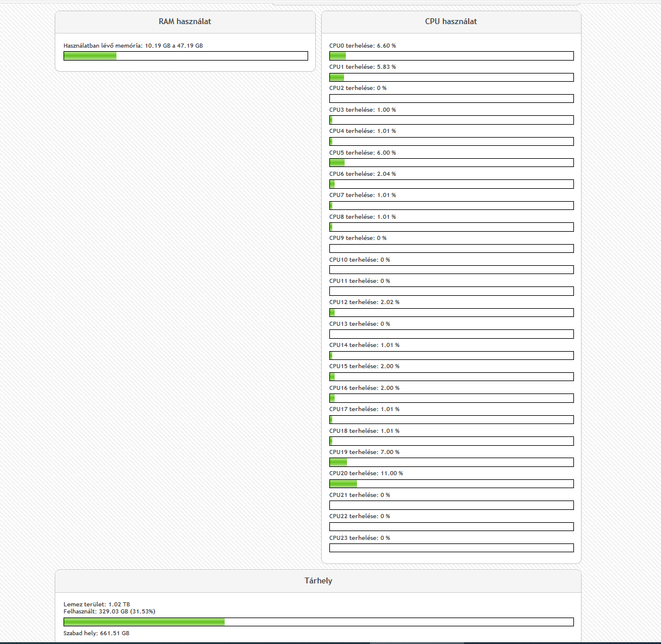Image resolution: width=661 pixels, height=644 pixels.
Task: Click the CPU22 terhelése: 0 % label
Action: point(359,516)
